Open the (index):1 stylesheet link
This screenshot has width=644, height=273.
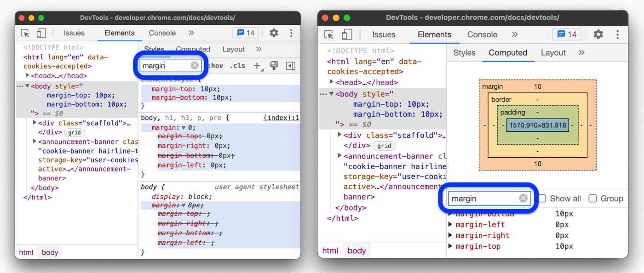282,118
